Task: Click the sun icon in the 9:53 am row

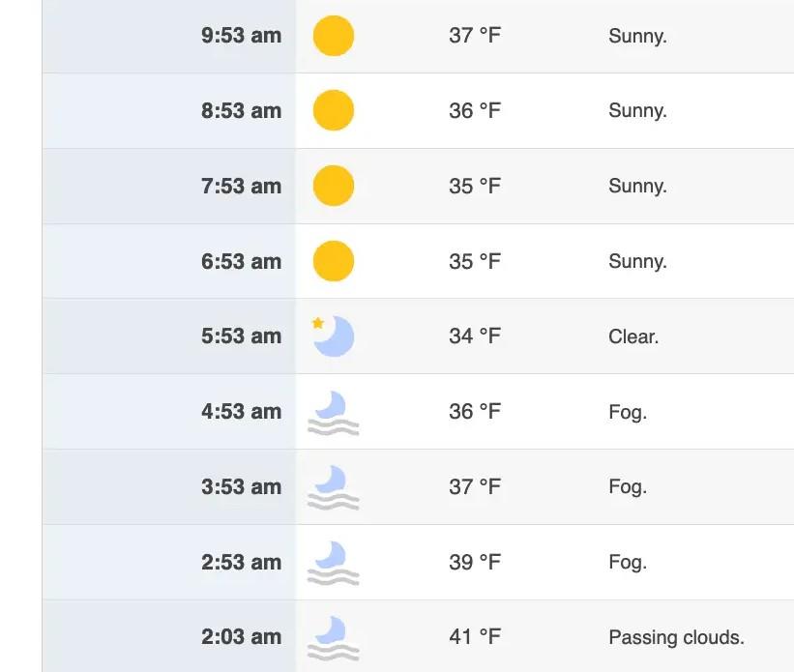Action: (334, 36)
